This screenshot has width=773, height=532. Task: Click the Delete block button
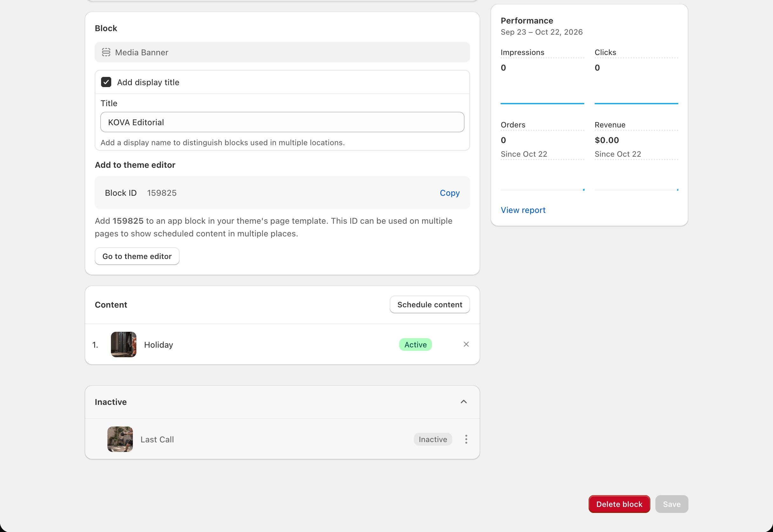click(x=619, y=504)
